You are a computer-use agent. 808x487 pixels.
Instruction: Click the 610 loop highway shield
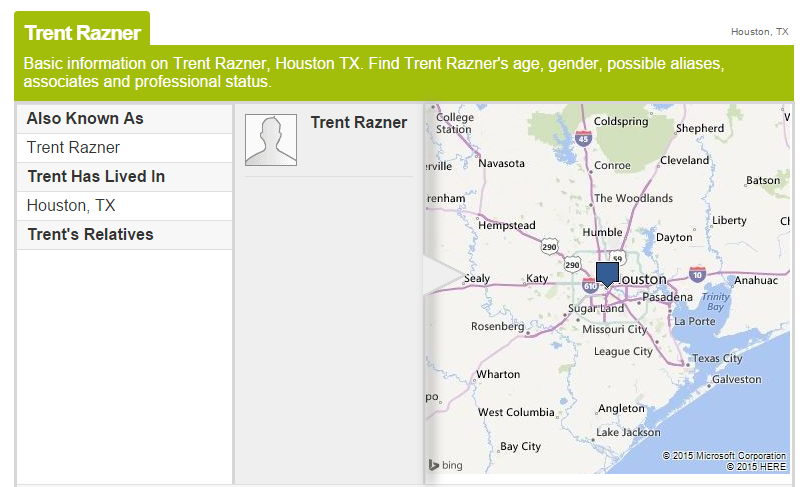coord(589,286)
